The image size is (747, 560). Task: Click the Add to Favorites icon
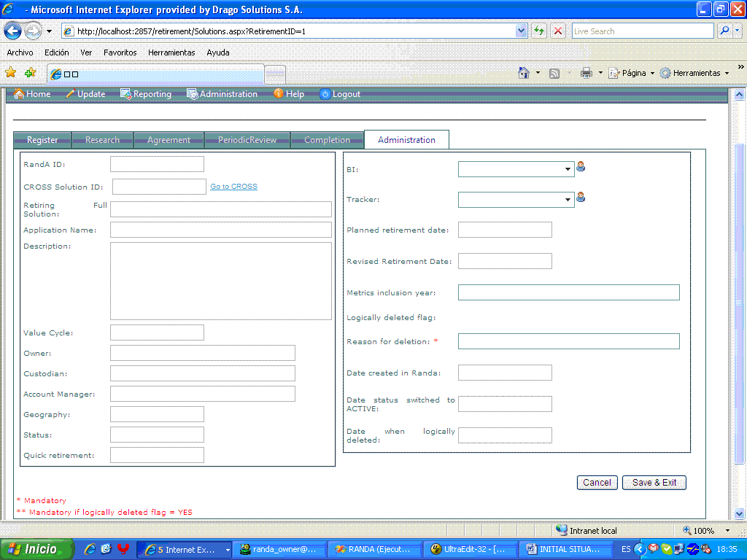click(31, 72)
